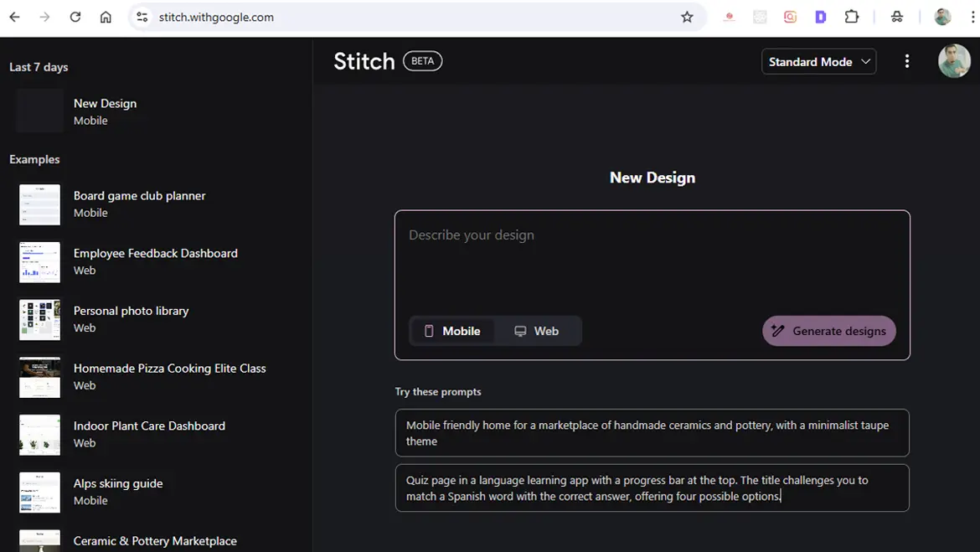
Task: Open Board game club planner example
Action: click(x=139, y=204)
